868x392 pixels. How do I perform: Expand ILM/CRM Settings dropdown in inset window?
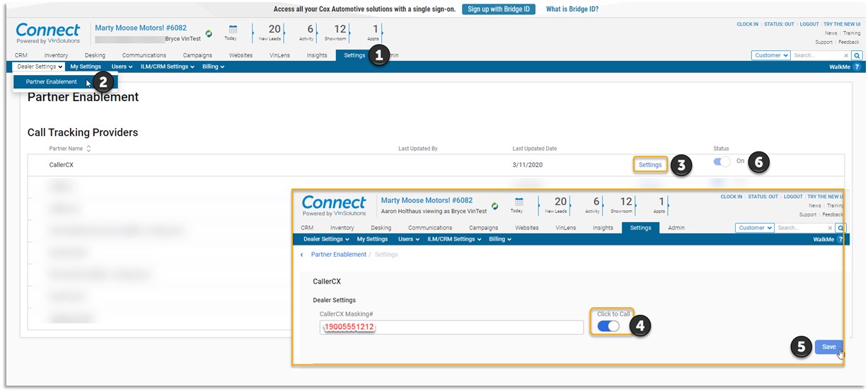454,239
